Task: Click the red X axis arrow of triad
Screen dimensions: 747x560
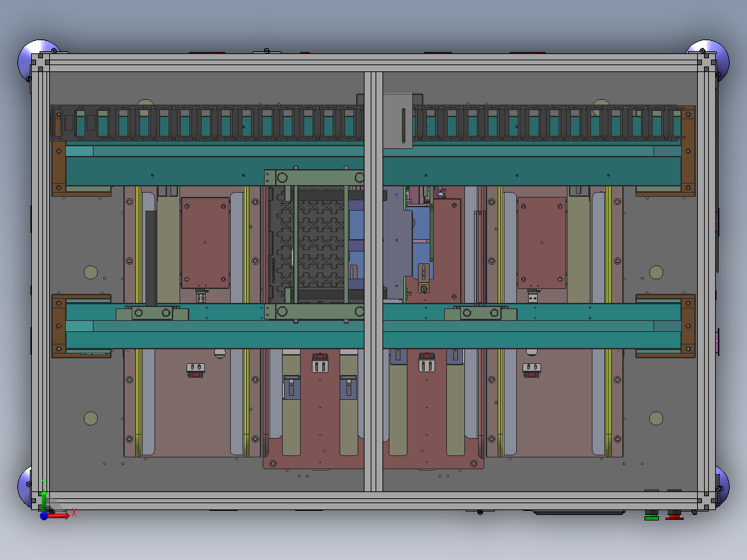Action: tap(60, 515)
